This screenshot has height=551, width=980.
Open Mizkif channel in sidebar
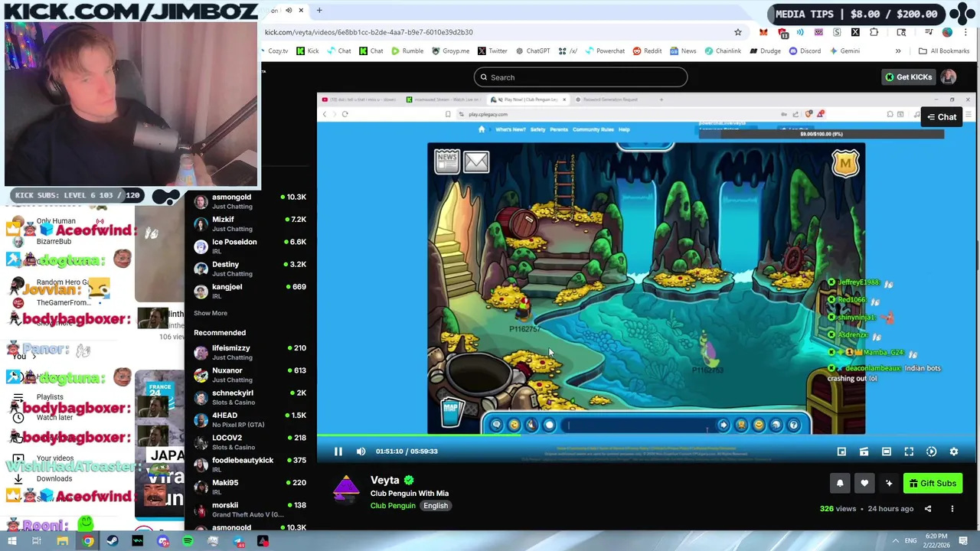coord(249,224)
